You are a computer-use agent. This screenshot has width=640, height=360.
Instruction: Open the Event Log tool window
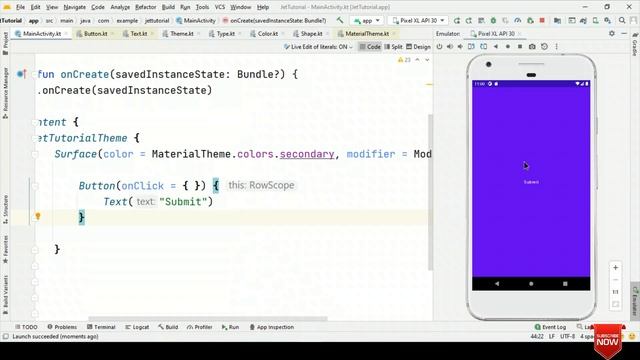550,327
